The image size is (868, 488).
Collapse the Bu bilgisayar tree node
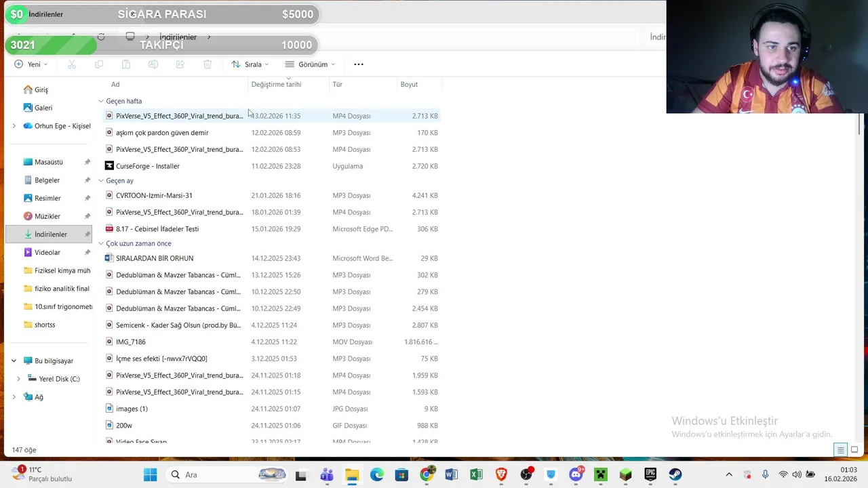click(14, 361)
